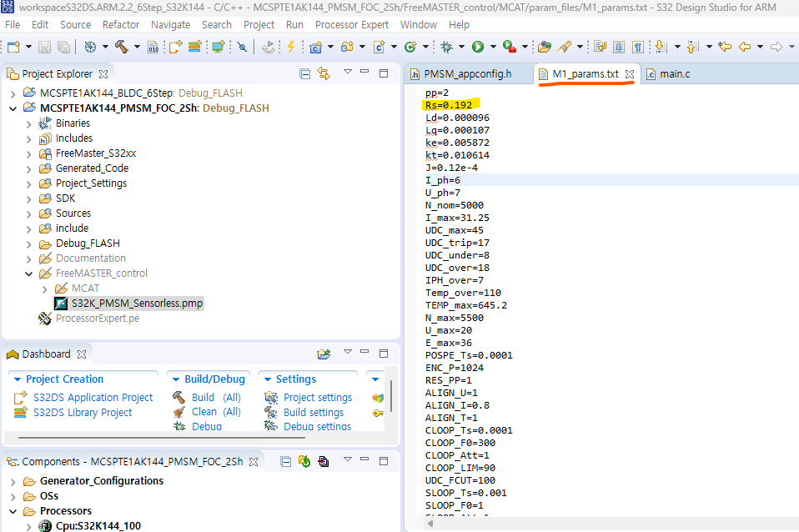Screen dimensions: 799x532
Task: Click the green Run play icon
Action: (477, 47)
